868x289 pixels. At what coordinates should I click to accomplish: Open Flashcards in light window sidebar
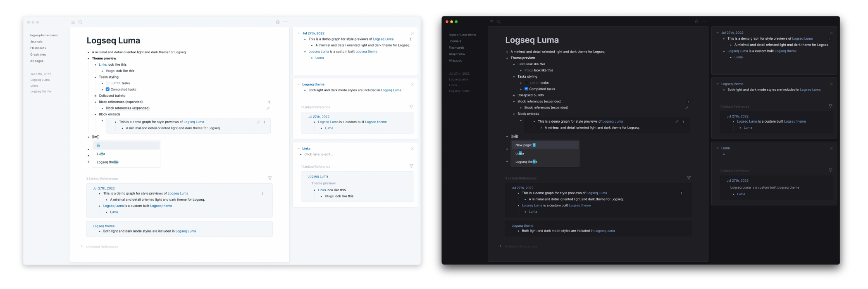coord(38,48)
